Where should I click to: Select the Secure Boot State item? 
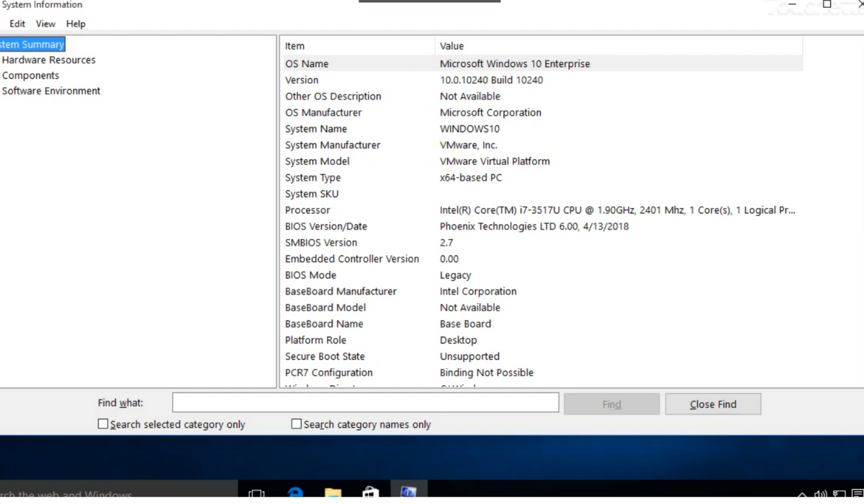pos(325,356)
